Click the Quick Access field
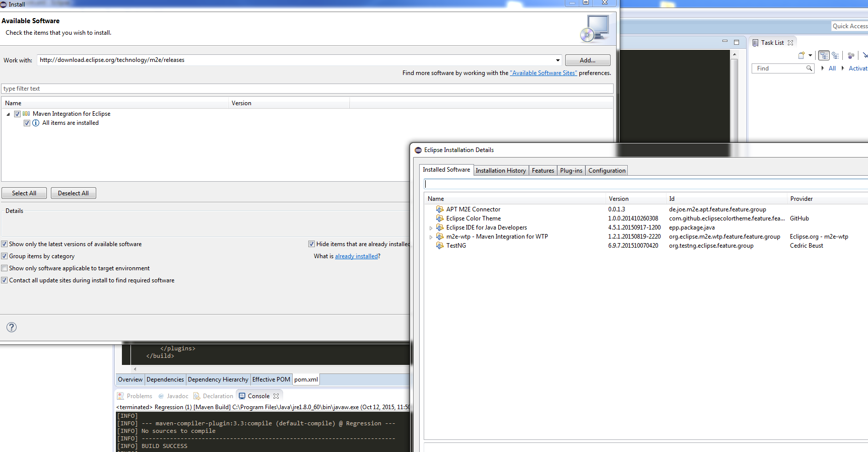This screenshot has height=452, width=868. pos(850,26)
